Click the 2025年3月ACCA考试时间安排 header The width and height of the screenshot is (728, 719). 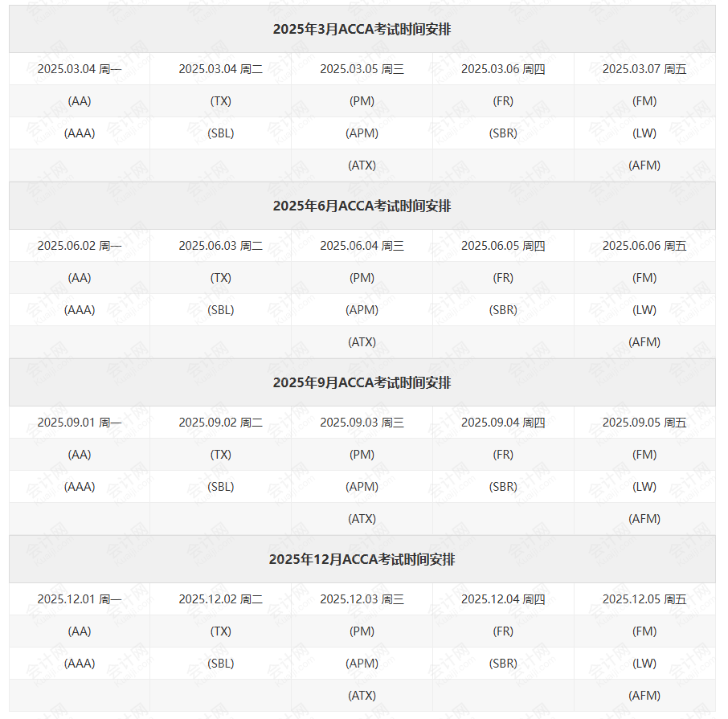362,30
